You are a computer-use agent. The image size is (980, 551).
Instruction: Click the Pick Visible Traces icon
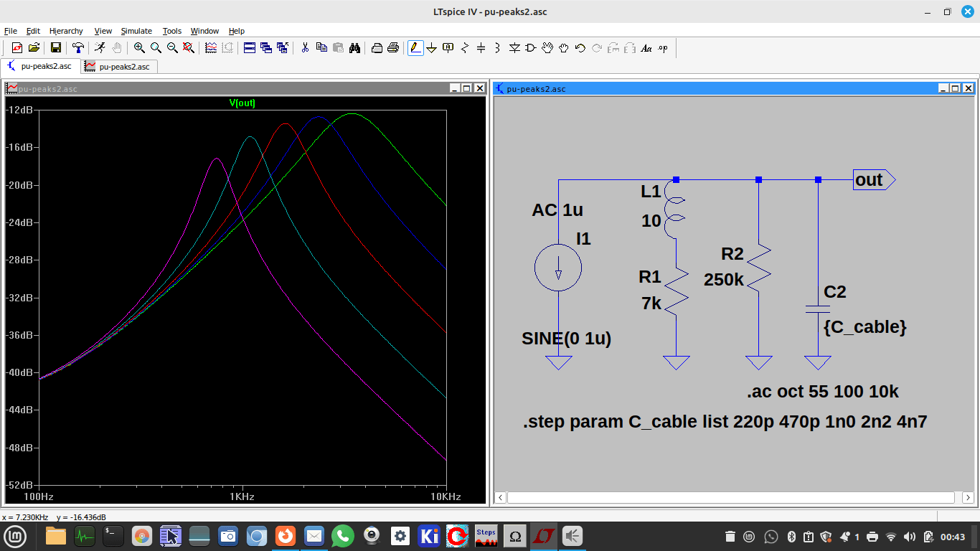(211, 48)
